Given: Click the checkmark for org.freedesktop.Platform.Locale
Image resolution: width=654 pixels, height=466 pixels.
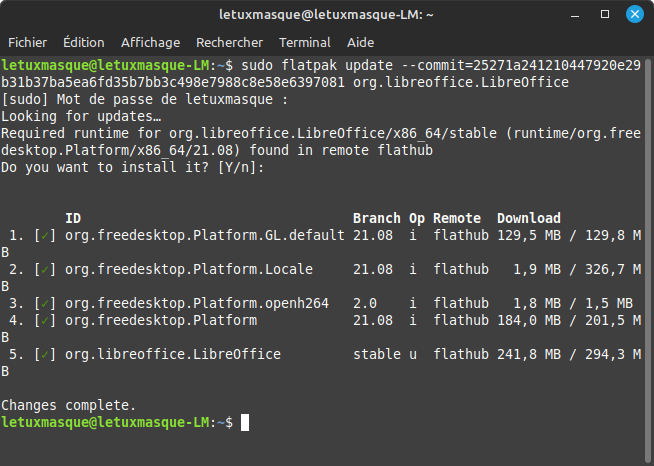Looking at the screenshot, I should 45,270.
